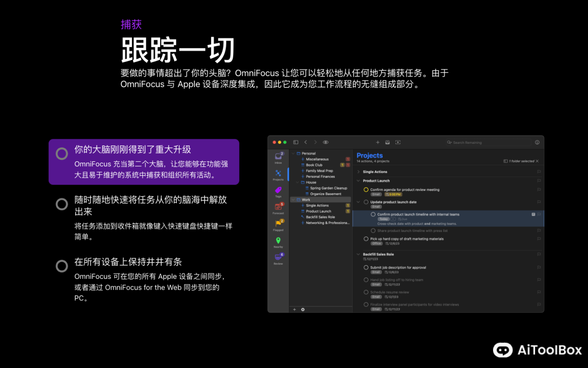Clear the '1 folder selected' filter
588x368 pixels.
(x=537, y=161)
